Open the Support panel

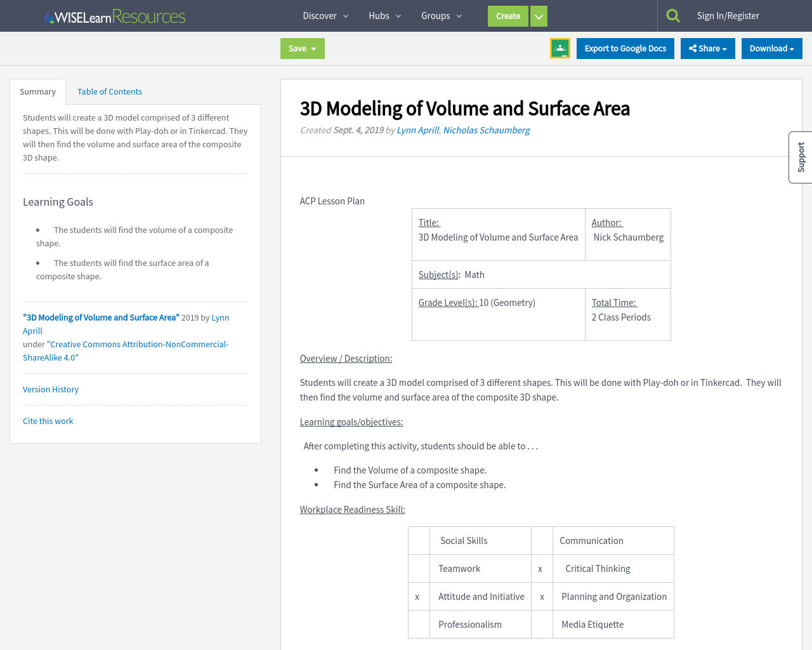click(801, 157)
